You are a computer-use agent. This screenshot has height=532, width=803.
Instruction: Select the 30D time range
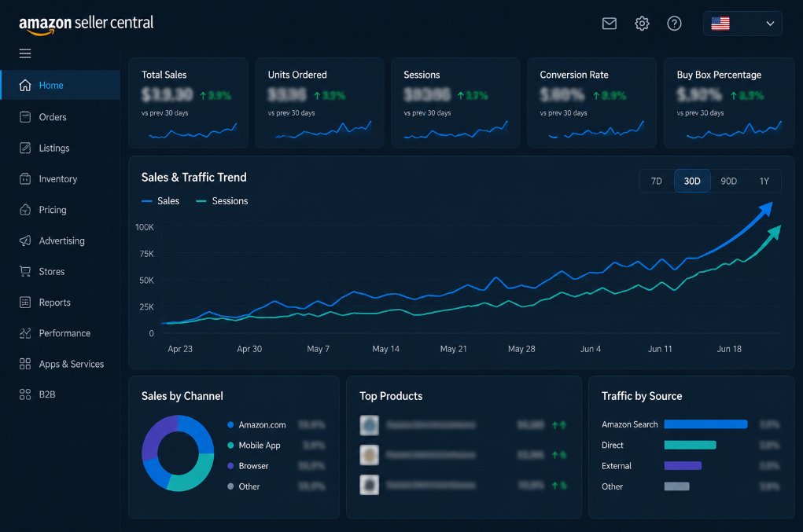(x=692, y=181)
